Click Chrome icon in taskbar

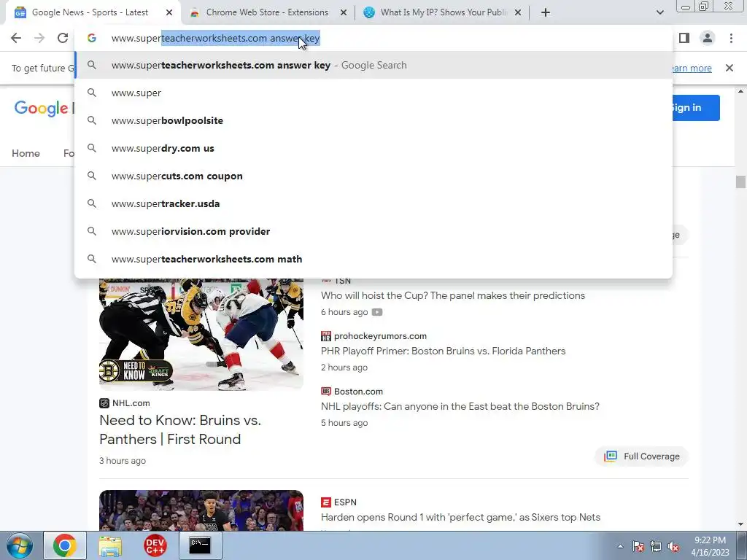point(65,545)
